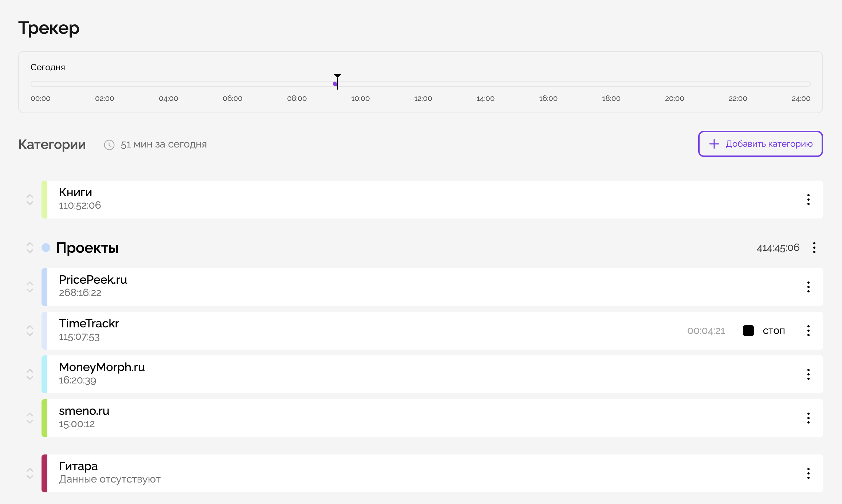Open options menu for PricePeek.ru project
Viewport: 842px width, 504px height.
[x=809, y=287]
